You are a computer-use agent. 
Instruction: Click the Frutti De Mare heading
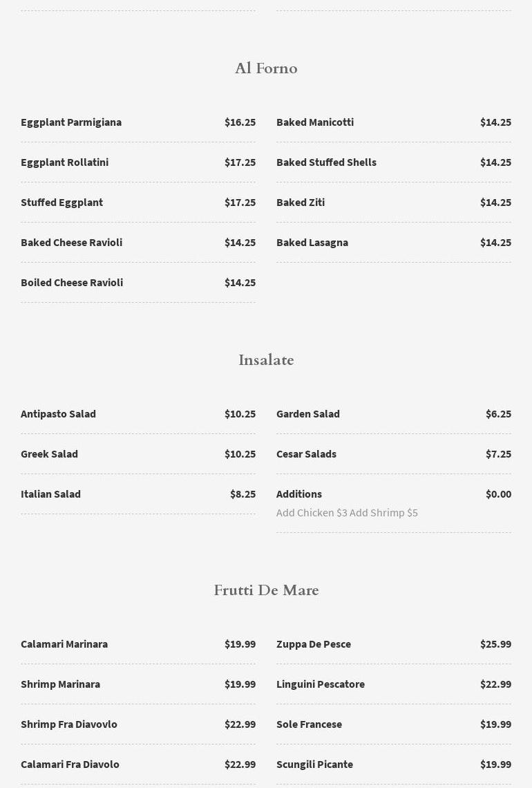[266, 590]
